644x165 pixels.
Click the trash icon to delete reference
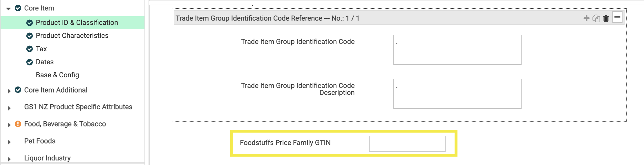pos(606,18)
